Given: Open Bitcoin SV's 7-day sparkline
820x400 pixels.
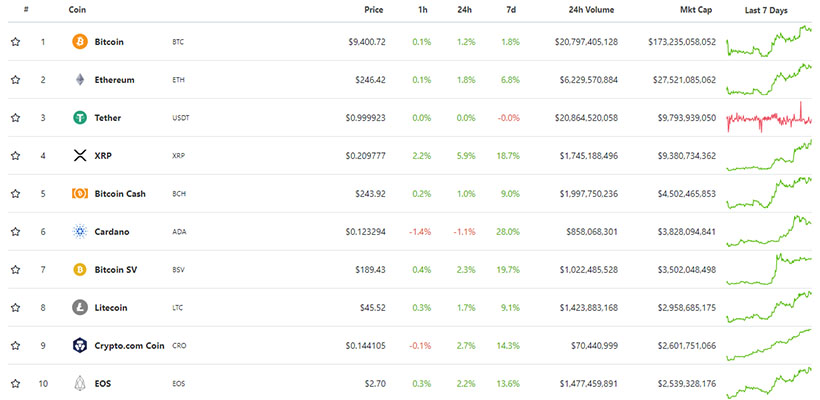Looking at the screenshot, I should click(x=769, y=269).
